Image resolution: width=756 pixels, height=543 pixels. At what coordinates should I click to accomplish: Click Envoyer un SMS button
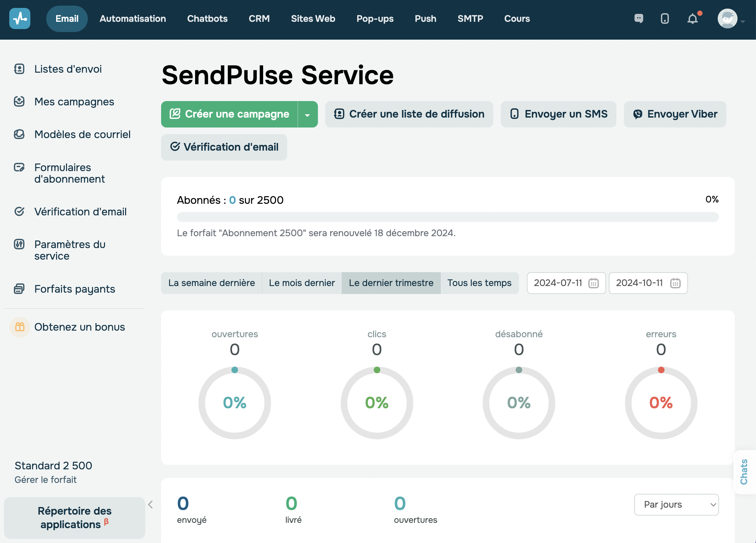[x=558, y=114]
